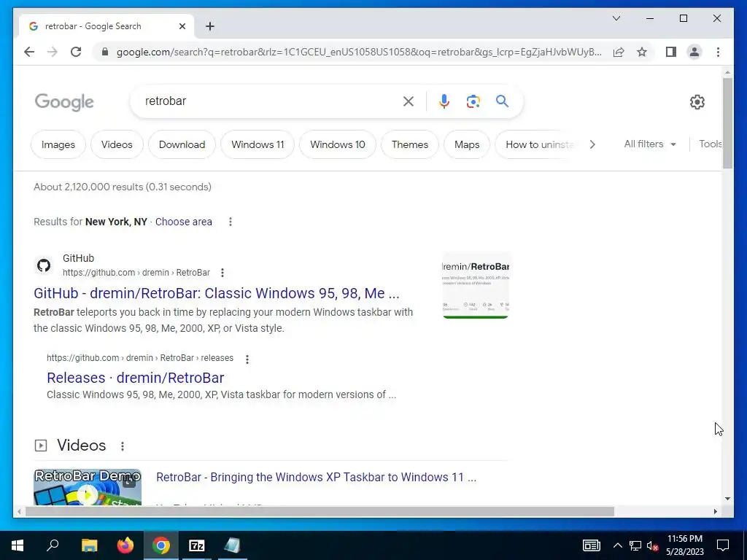Open Google quick settings gear
This screenshot has width=747, height=560.
pos(697,102)
